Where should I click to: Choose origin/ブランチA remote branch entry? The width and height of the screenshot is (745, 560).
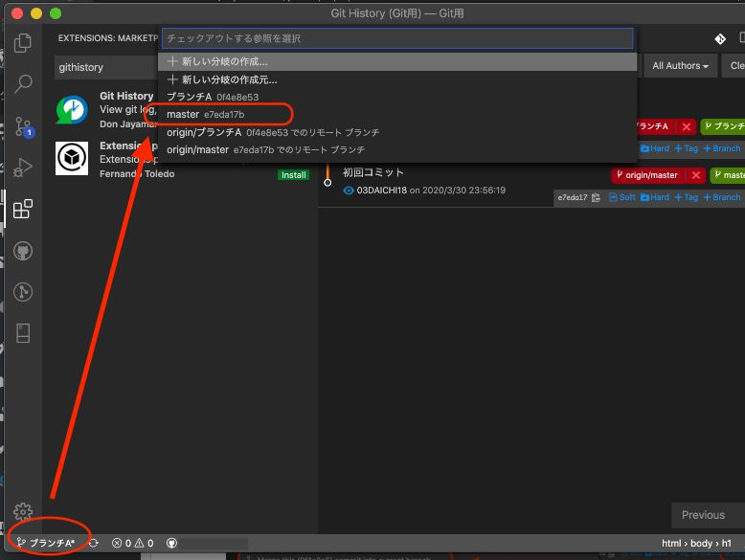(x=397, y=132)
